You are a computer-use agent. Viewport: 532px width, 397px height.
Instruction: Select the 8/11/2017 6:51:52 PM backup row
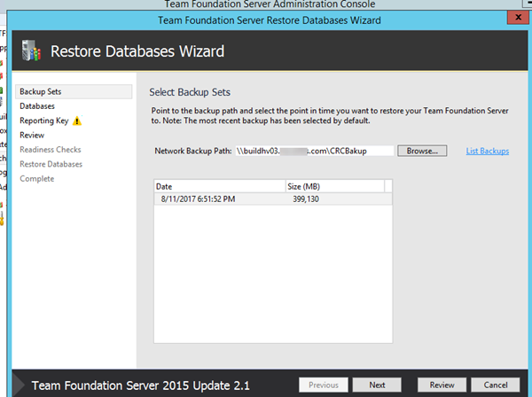click(273, 199)
